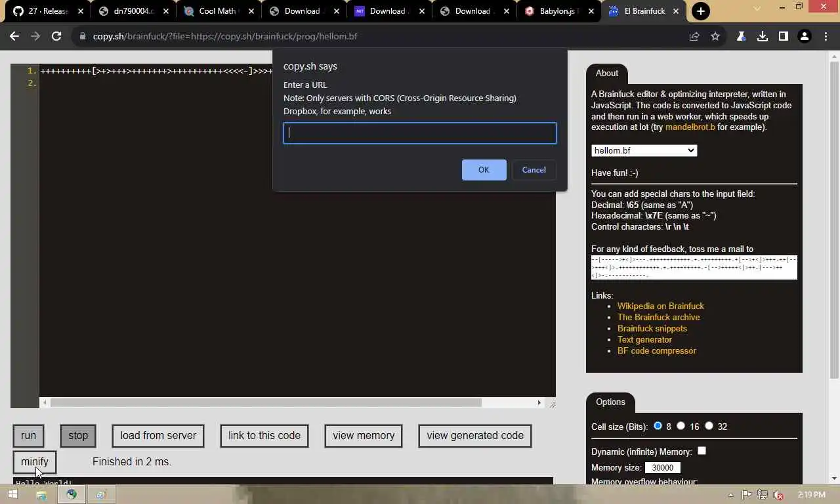Click the editor resize grip corner
The height and width of the screenshot is (504, 840).
tap(552, 404)
